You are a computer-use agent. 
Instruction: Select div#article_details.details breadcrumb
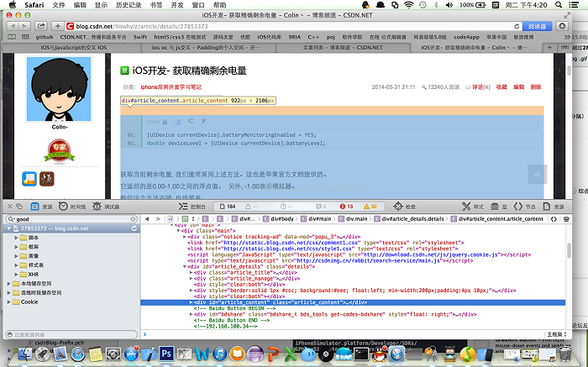pyautogui.click(x=409, y=219)
